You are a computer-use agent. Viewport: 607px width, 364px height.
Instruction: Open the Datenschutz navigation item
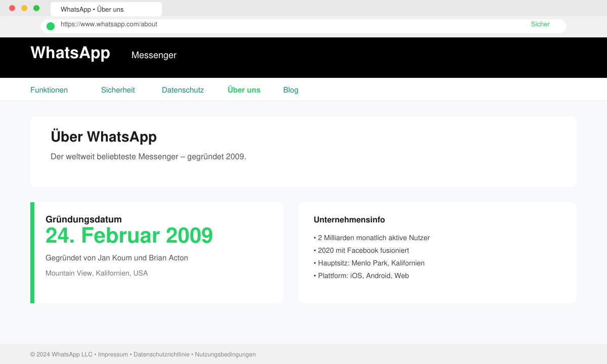coord(183,90)
